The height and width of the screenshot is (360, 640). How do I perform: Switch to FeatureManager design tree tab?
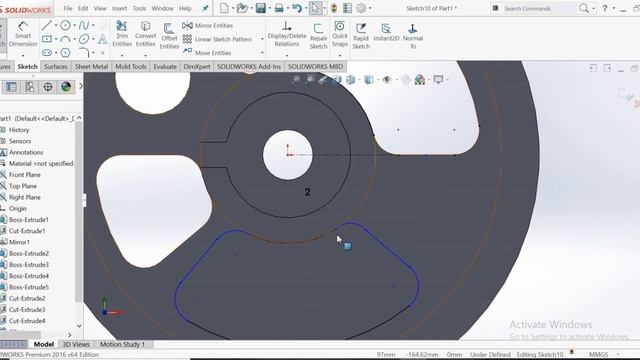point(11,87)
